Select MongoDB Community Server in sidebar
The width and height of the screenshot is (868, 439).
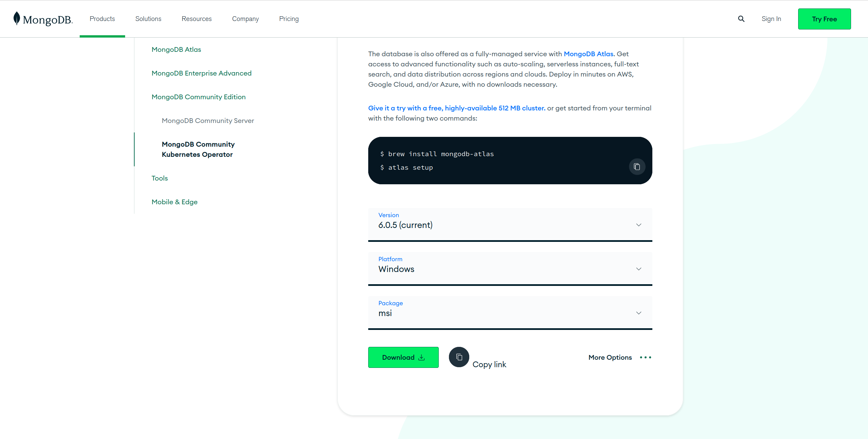[208, 121]
